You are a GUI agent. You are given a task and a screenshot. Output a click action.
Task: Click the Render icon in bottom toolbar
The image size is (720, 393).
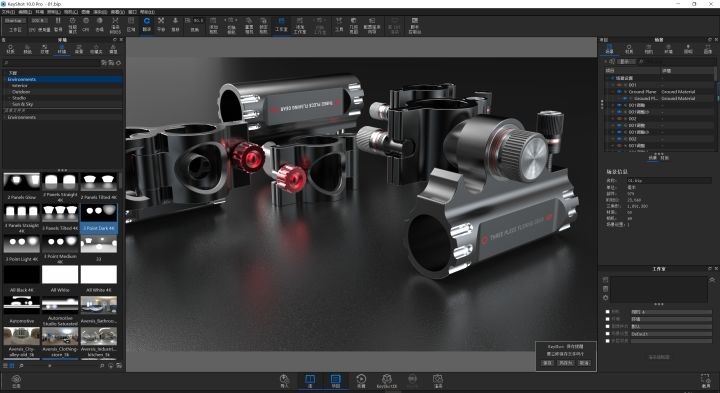(x=438, y=381)
